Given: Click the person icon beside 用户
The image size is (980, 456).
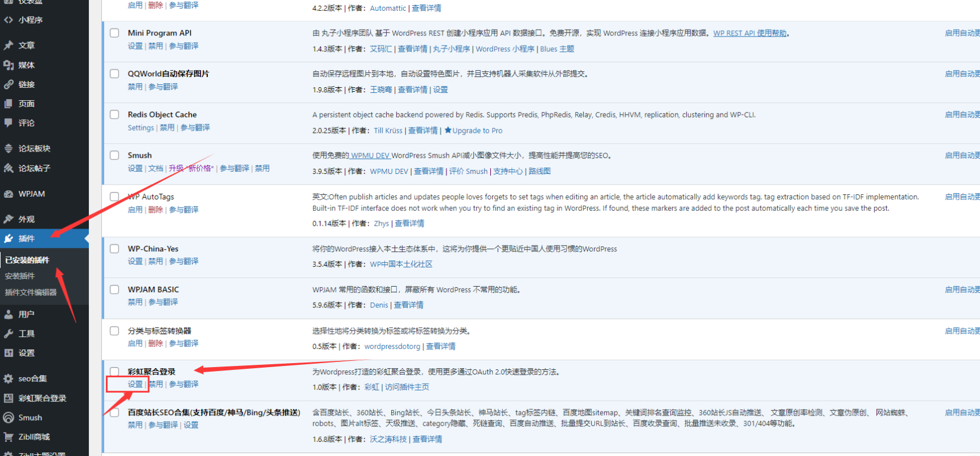Looking at the screenshot, I should pos(9,314).
